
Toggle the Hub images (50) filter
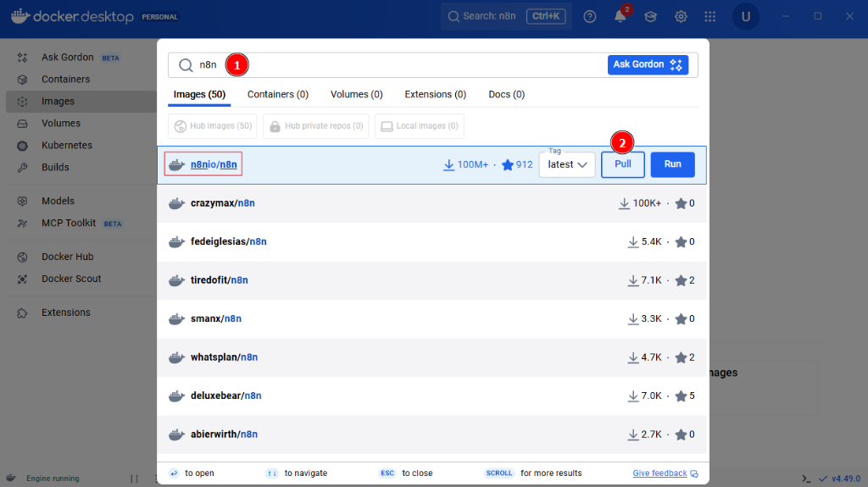tap(213, 126)
